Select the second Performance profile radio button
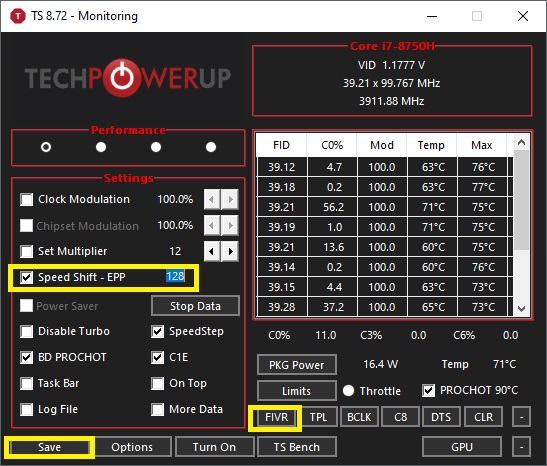 coord(101,147)
